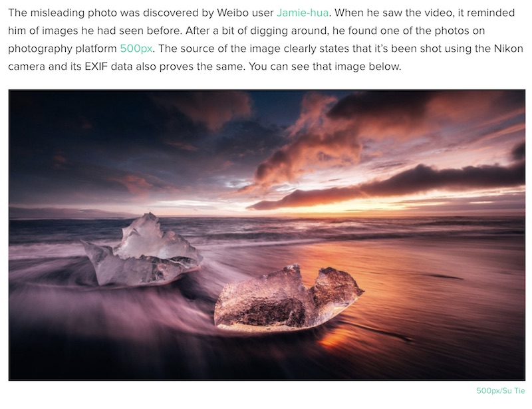The image size is (532, 409).
Task: Click the long dark cloud band above horizon
Action: click(x=390, y=188)
